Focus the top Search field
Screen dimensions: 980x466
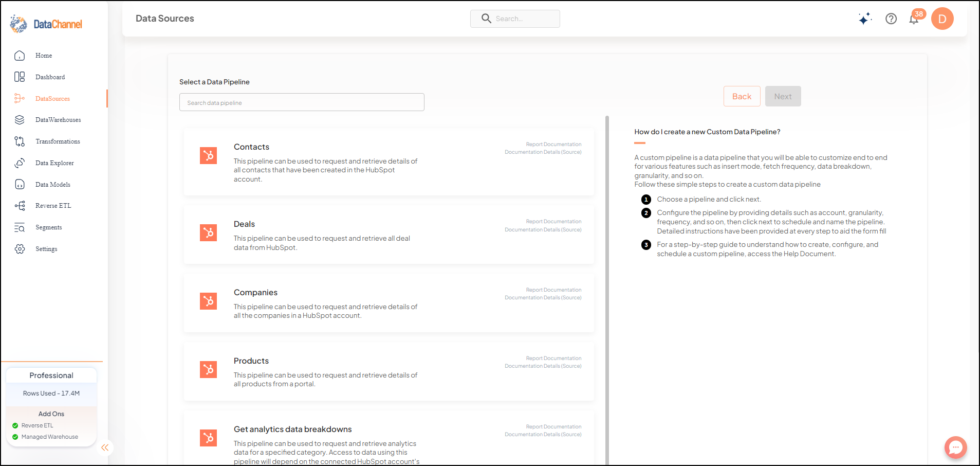click(x=515, y=19)
